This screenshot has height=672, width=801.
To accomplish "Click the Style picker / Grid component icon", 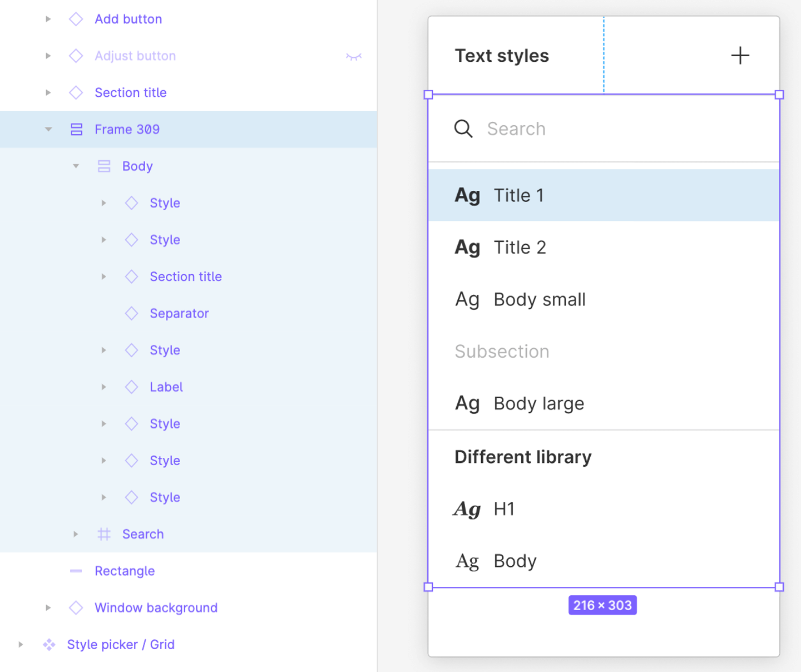I will 49,645.
